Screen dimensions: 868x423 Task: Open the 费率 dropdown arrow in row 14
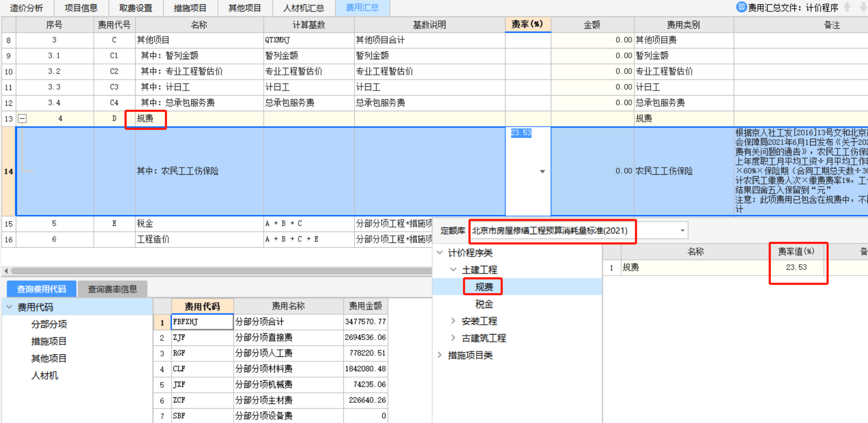click(542, 171)
